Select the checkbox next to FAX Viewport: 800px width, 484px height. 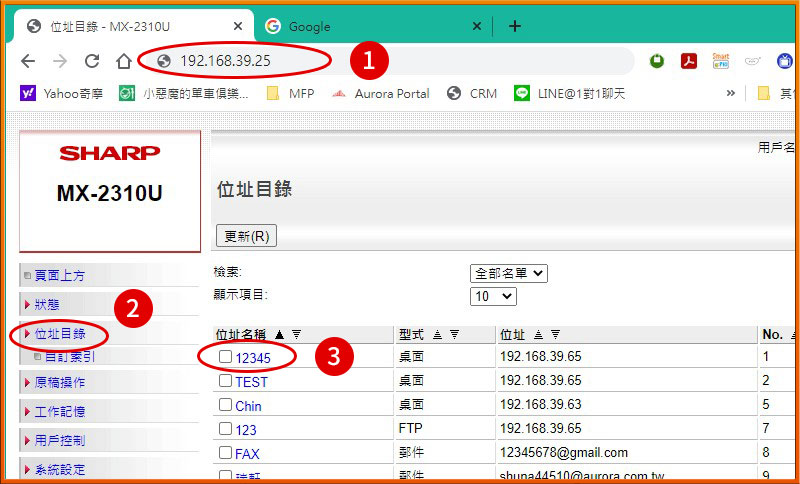click(226, 453)
